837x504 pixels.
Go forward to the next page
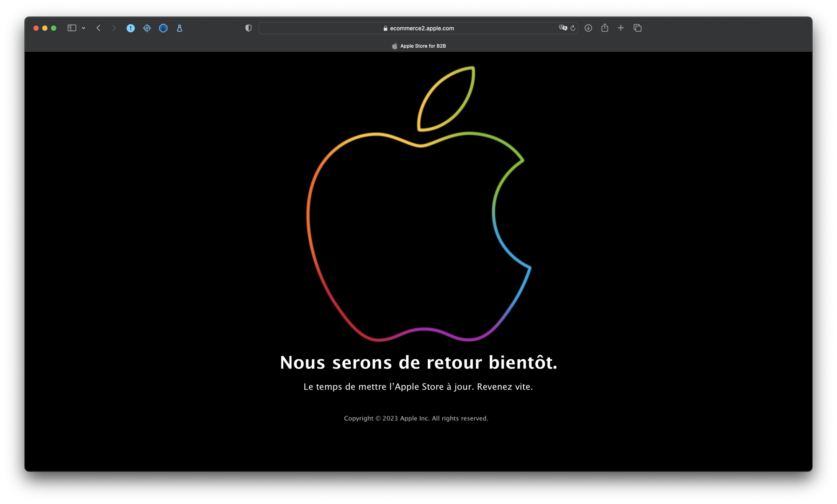tap(114, 28)
